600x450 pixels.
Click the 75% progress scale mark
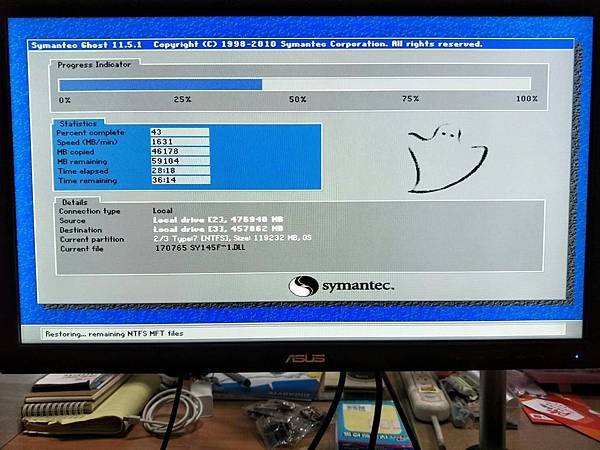(x=410, y=99)
